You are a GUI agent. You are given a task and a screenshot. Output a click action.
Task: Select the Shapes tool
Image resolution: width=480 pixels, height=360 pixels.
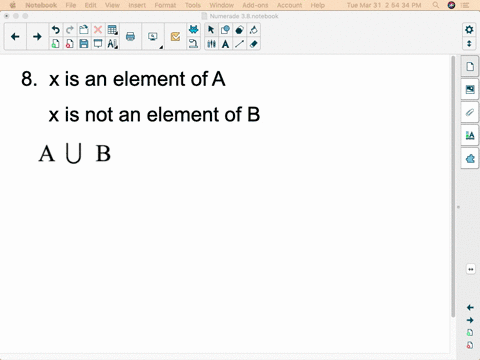tap(225, 30)
